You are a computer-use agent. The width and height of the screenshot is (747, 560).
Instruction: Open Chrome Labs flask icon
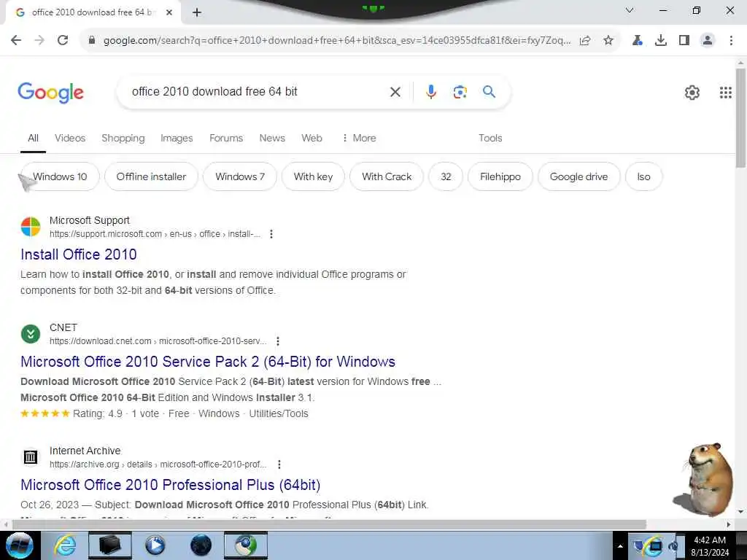click(637, 41)
